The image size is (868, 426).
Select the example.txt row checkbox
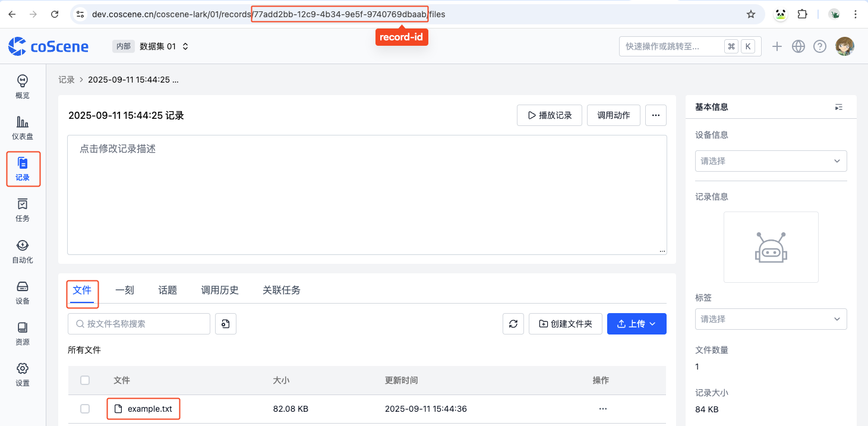(85, 409)
